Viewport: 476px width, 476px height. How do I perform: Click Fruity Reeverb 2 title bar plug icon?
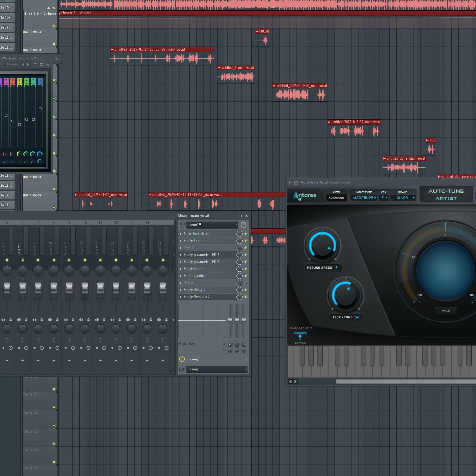(x=4, y=58)
